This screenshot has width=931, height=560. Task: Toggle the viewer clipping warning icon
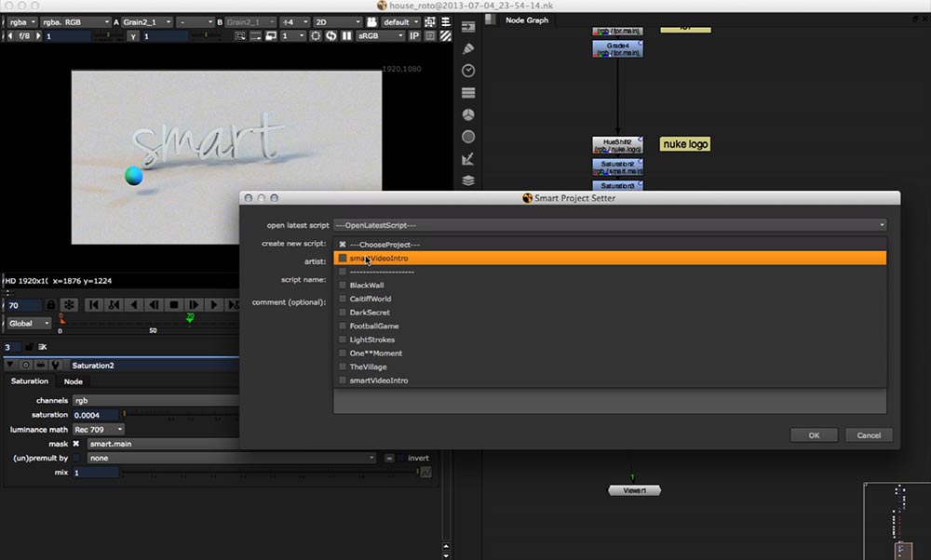pyautogui.click(x=240, y=36)
